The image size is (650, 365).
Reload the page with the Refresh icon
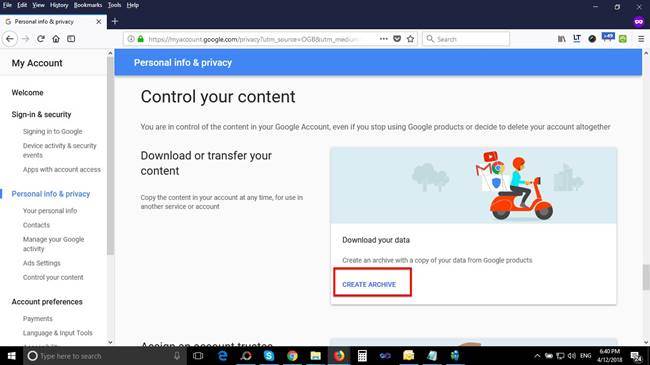[x=41, y=39]
